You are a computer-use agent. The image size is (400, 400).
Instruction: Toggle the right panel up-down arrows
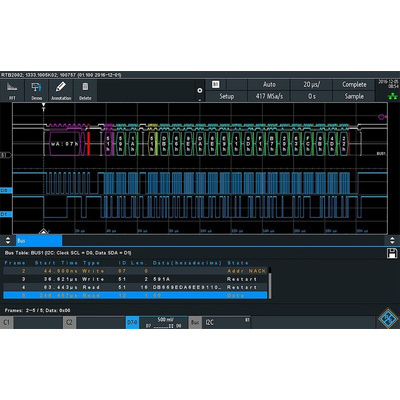pos(392,241)
